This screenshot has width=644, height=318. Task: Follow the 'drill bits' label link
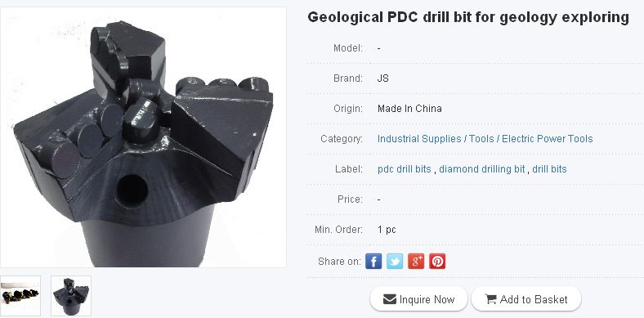(x=549, y=169)
